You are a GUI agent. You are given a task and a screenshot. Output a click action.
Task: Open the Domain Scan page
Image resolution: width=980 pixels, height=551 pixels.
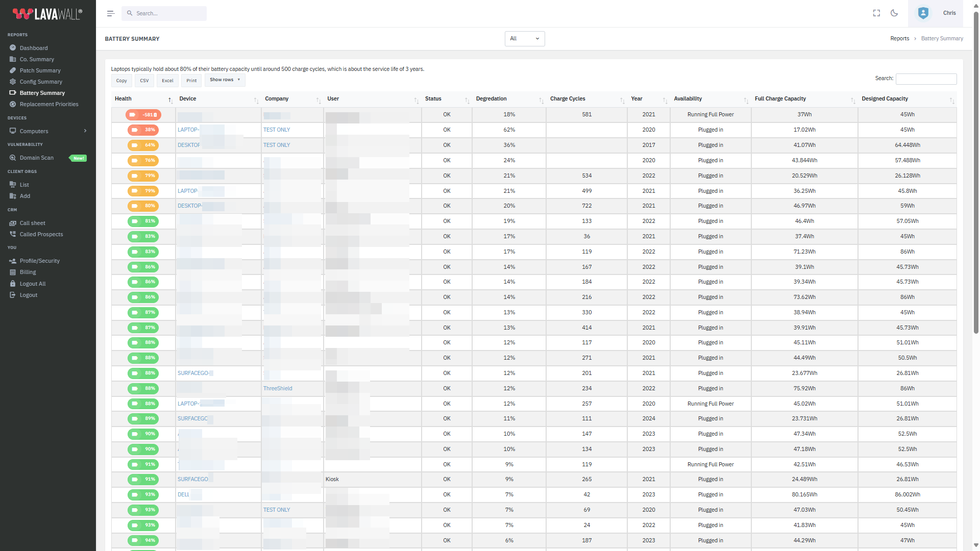[x=36, y=158]
